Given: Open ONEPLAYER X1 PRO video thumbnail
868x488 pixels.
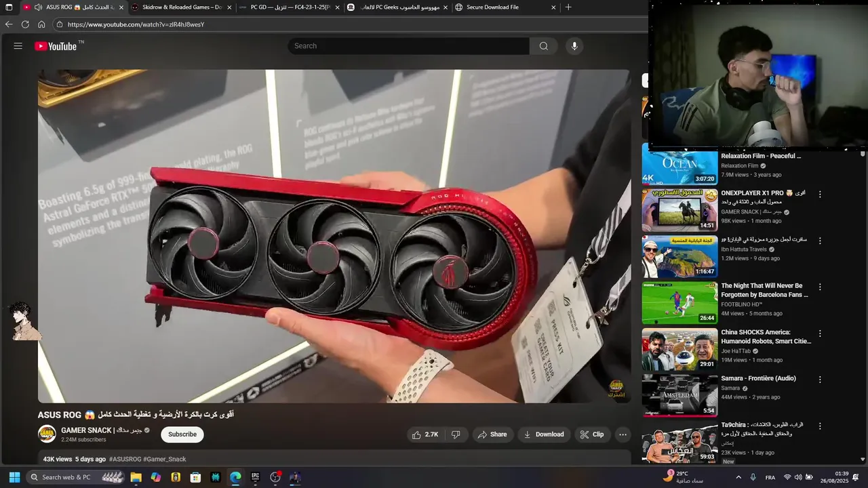Looking at the screenshot, I should [x=679, y=210].
